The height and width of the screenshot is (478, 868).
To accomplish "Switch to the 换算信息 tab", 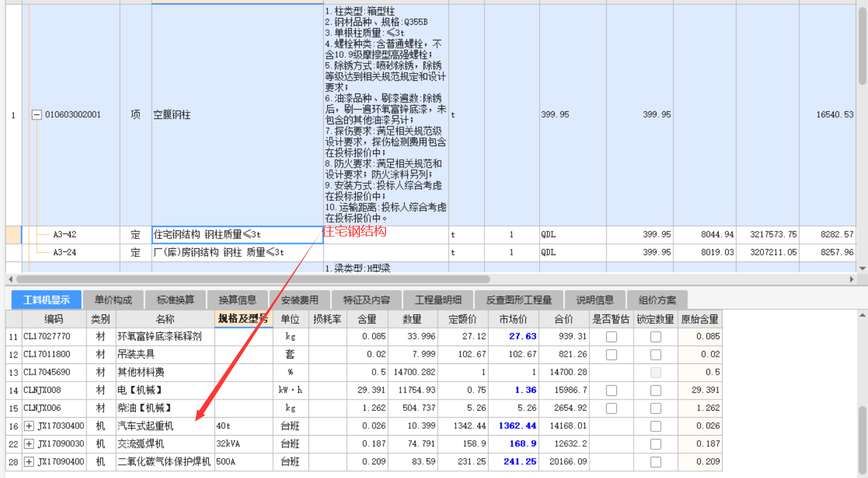I will pos(238,300).
